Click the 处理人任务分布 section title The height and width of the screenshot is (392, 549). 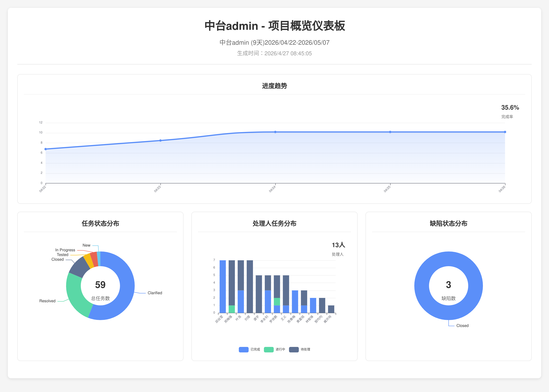(274, 223)
